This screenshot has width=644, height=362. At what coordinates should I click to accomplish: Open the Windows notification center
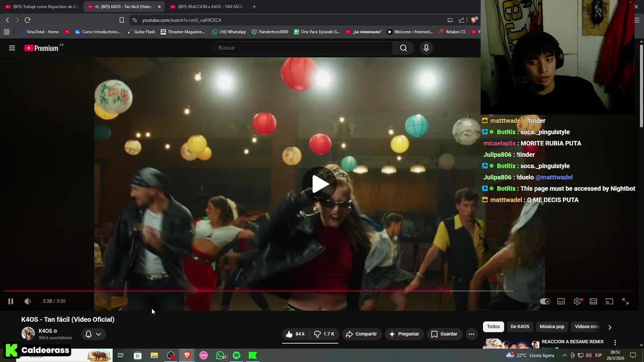click(633, 355)
